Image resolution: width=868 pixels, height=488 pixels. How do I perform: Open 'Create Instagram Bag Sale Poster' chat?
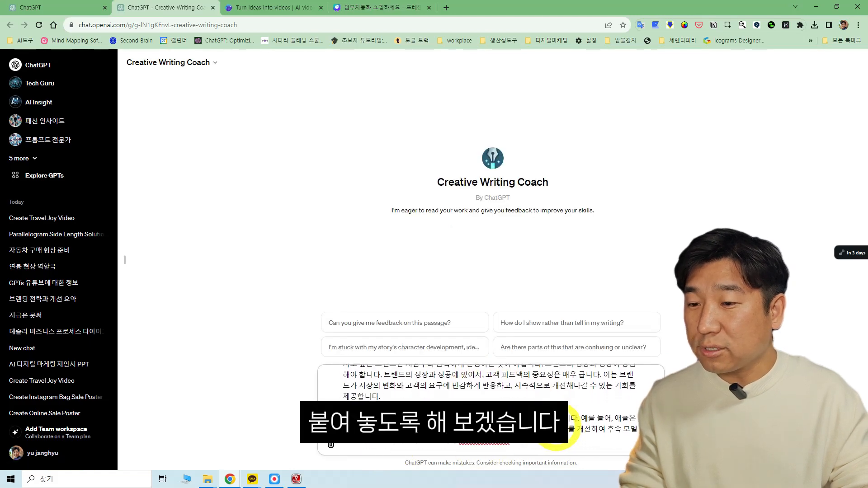[x=56, y=397]
